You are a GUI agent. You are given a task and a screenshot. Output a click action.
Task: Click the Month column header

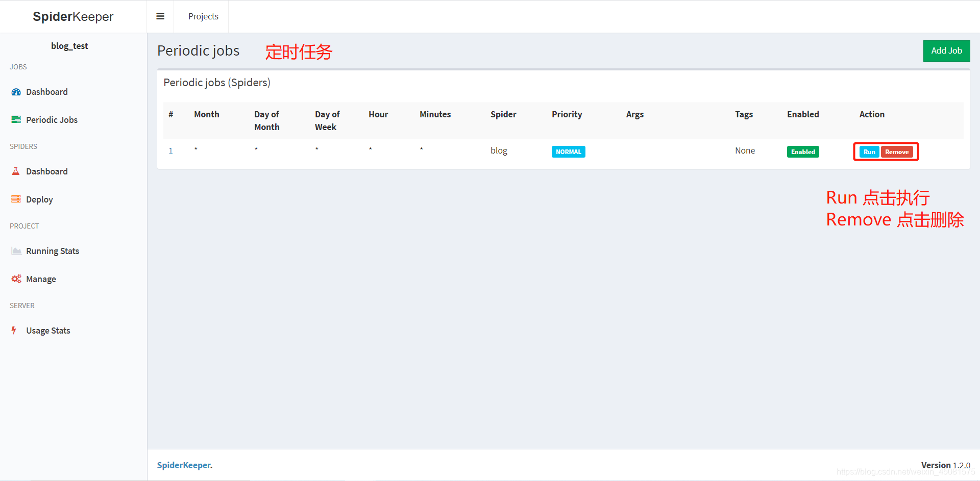[x=207, y=114]
